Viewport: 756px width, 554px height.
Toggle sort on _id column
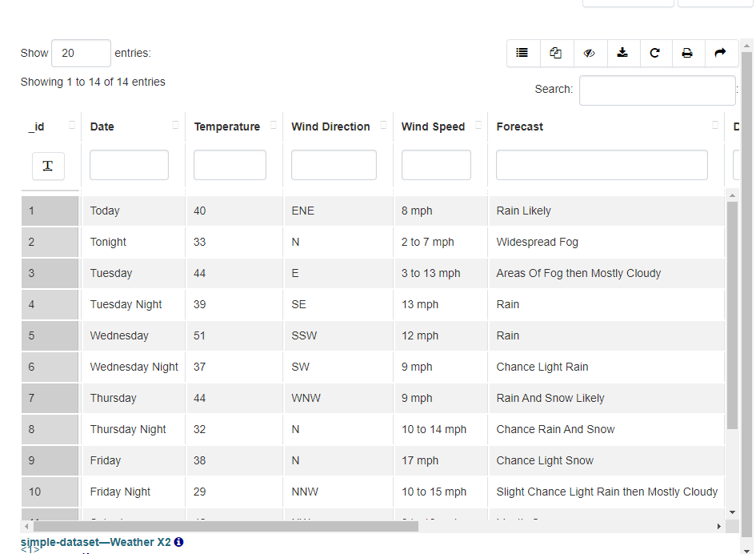[x=72, y=125]
